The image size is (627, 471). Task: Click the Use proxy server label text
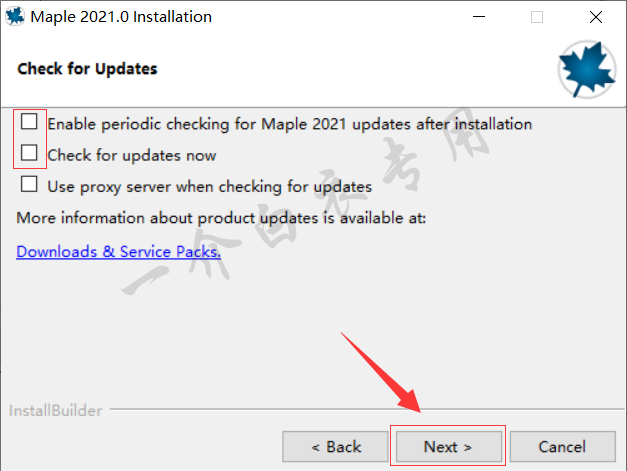pos(210,187)
